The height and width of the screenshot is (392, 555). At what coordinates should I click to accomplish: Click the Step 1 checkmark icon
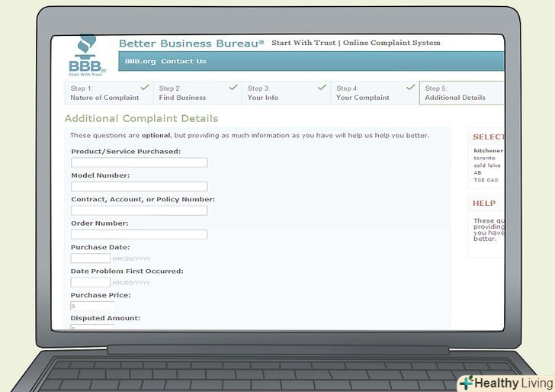145,87
